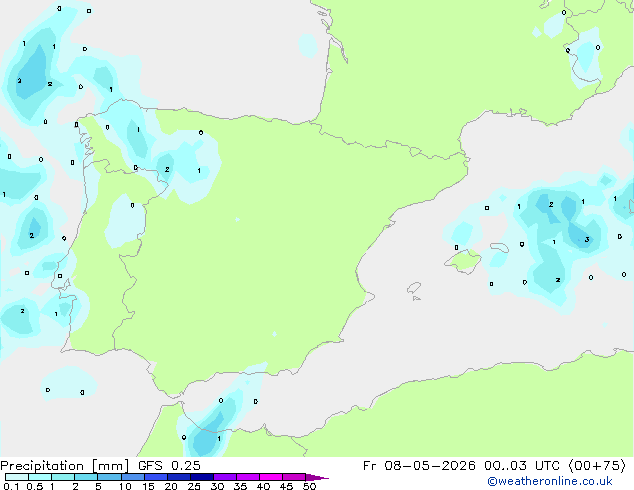Select the 5 mm blue legend swatch

[109, 477]
